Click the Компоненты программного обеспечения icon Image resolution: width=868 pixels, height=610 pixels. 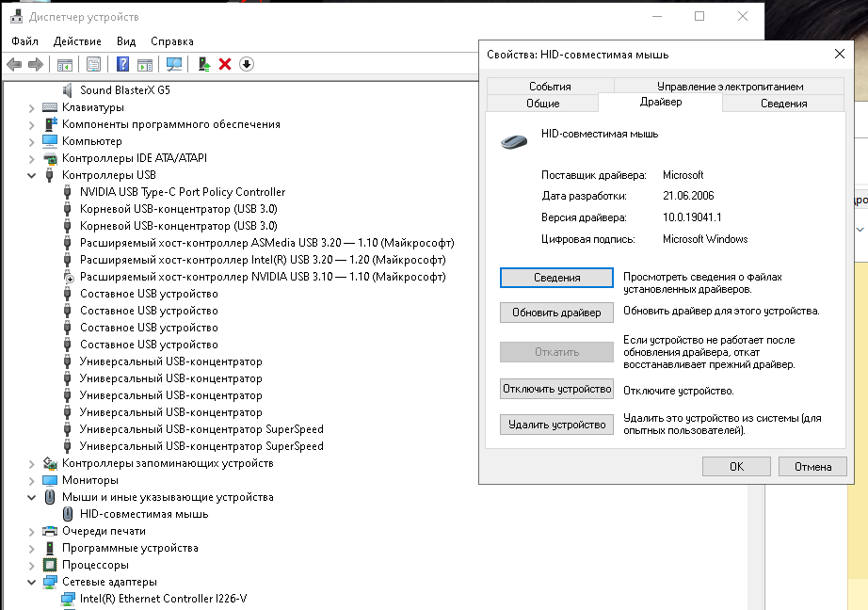(51, 124)
